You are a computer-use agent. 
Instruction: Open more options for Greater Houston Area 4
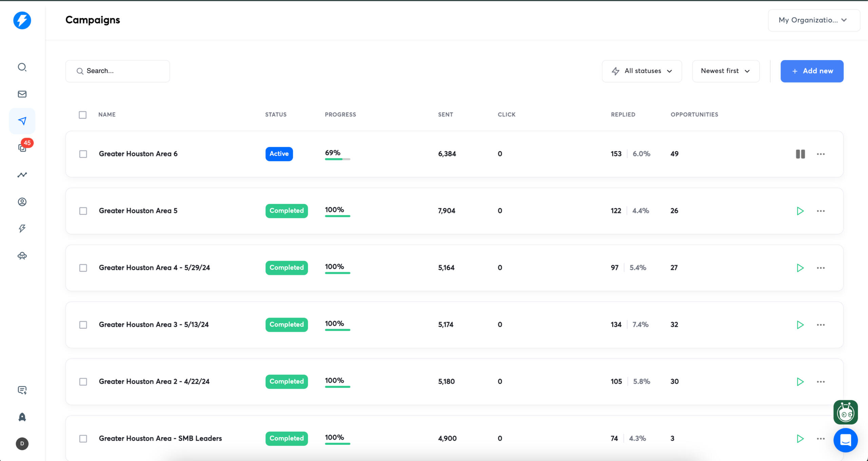pyautogui.click(x=821, y=268)
